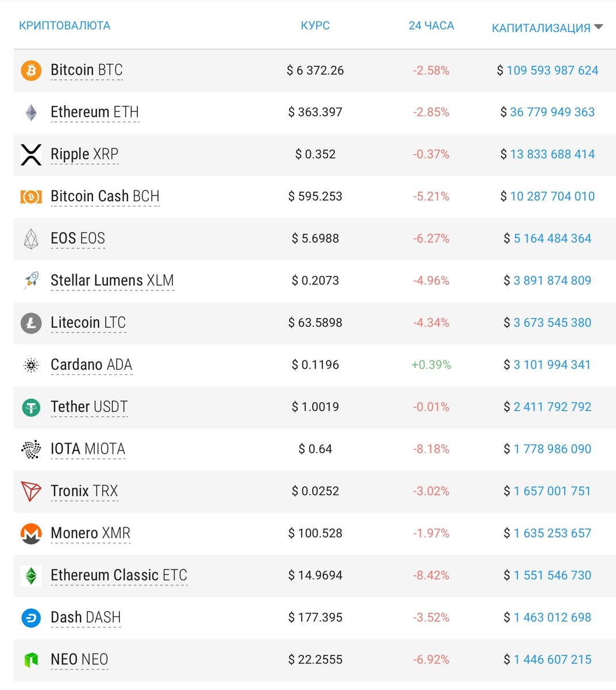Click the Ethereum diamond logo icon
The height and width of the screenshot is (690, 616).
click(x=31, y=112)
